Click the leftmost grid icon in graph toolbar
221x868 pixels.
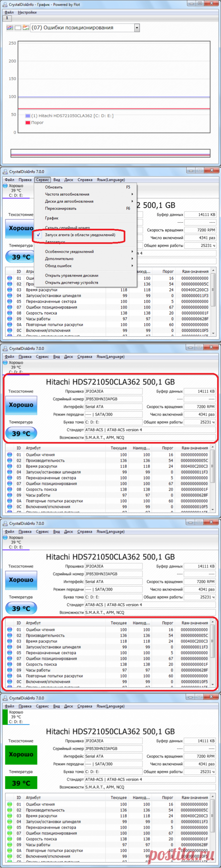pyautogui.click(x=10, y=28)
